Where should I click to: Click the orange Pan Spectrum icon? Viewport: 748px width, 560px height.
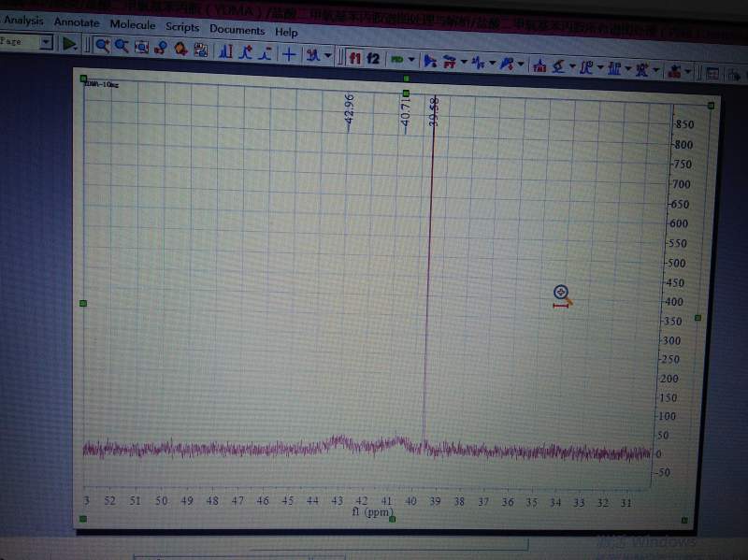[180, 50]
